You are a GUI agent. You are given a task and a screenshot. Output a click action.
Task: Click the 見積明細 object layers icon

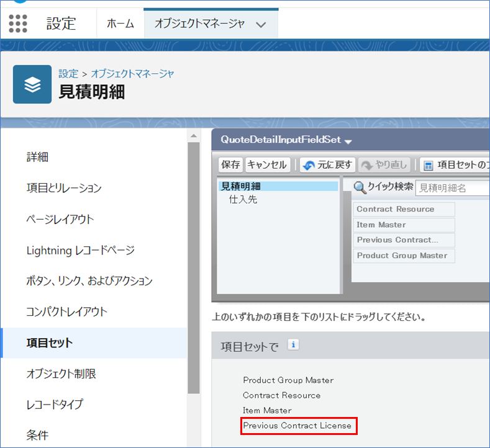tap(32, 84)
